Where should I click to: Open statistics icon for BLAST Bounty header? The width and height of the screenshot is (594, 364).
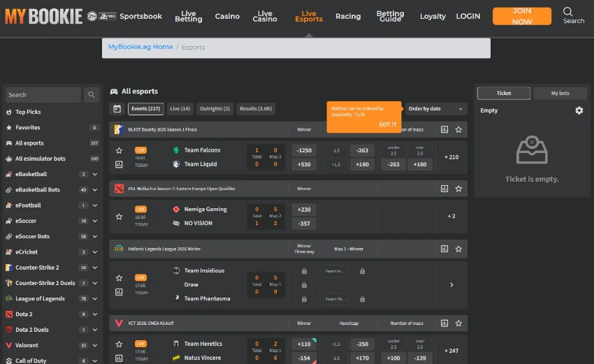[444, 129]
